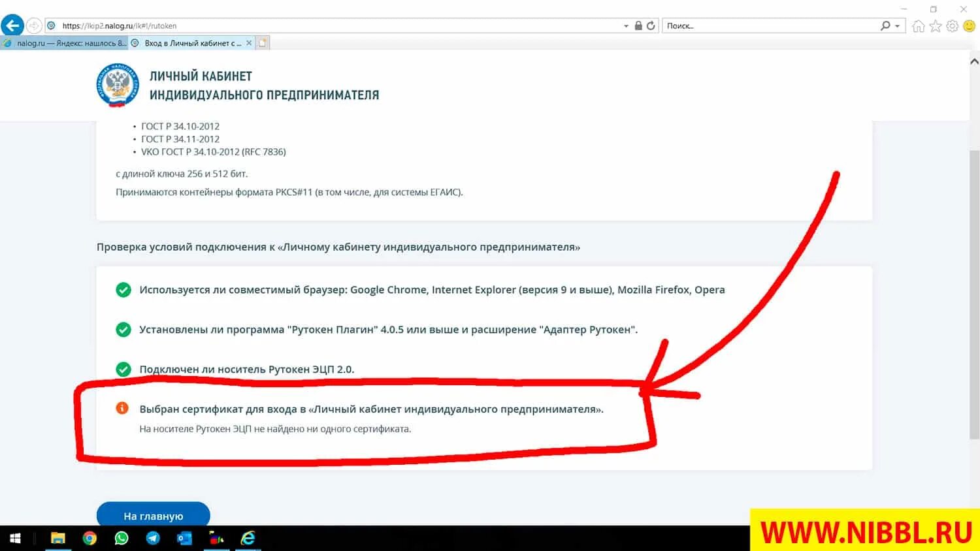Viewport: 980px width, 551px height.
Task: Click text VKO ГОСТ Р 34.10-2012 (RFC 7836)
Action: tap(214, 152)
